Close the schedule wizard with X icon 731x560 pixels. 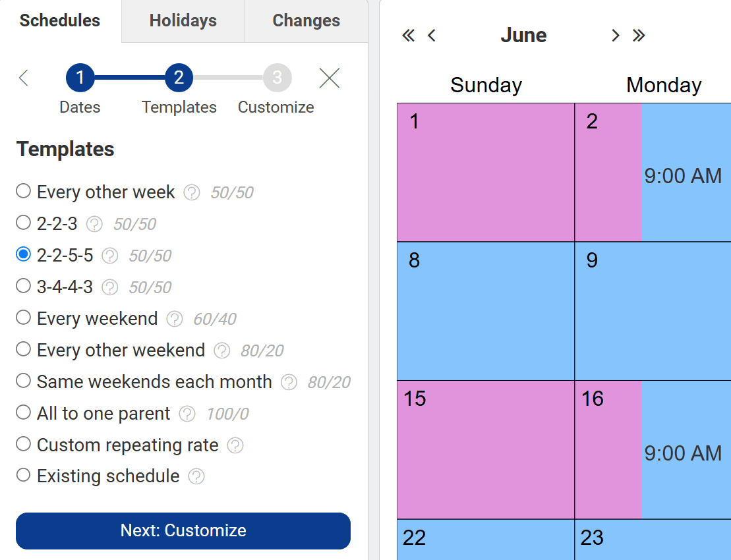(330, 78)
